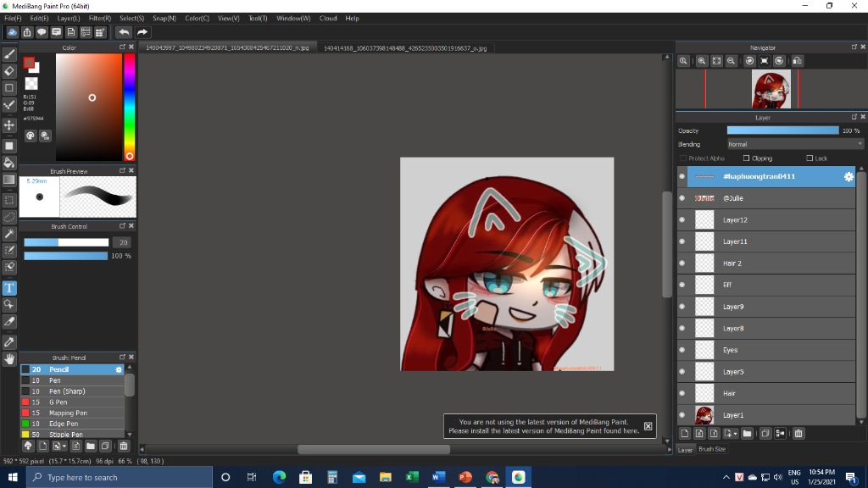Open the File menu
This screenshot has width=868, height=488.
pyautogui.click(x=13, y=19)
